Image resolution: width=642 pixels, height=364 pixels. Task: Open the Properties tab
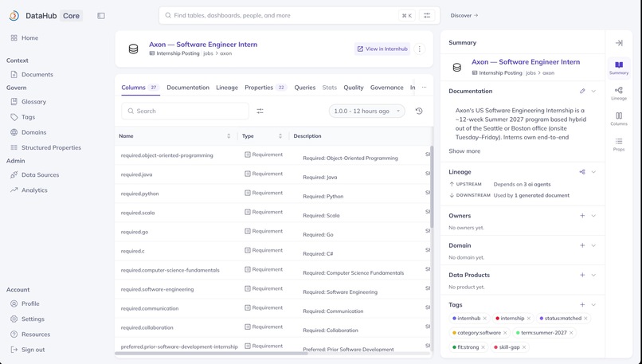click(x=265, y=87)
